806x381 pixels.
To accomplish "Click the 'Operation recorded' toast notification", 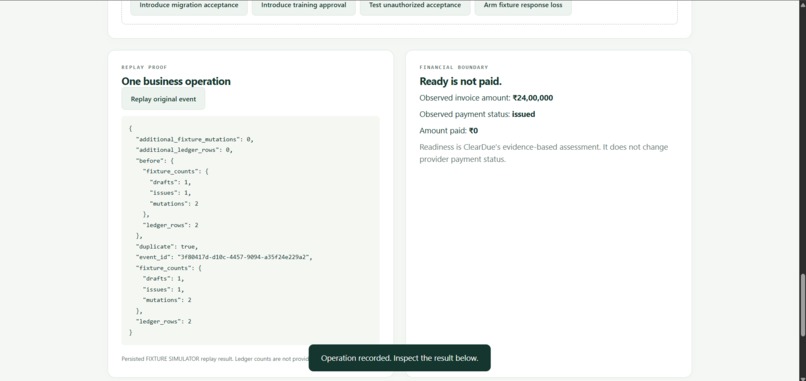I will click(x=399, y=358).
